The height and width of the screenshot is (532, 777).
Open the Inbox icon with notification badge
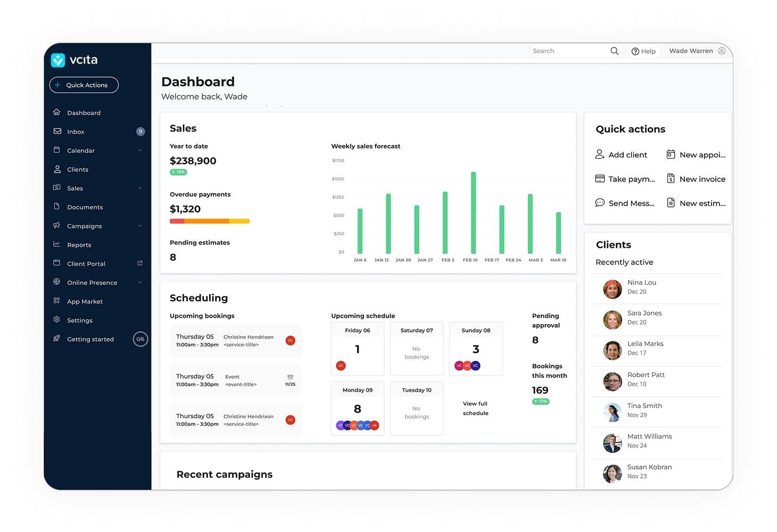coord(57,131)
